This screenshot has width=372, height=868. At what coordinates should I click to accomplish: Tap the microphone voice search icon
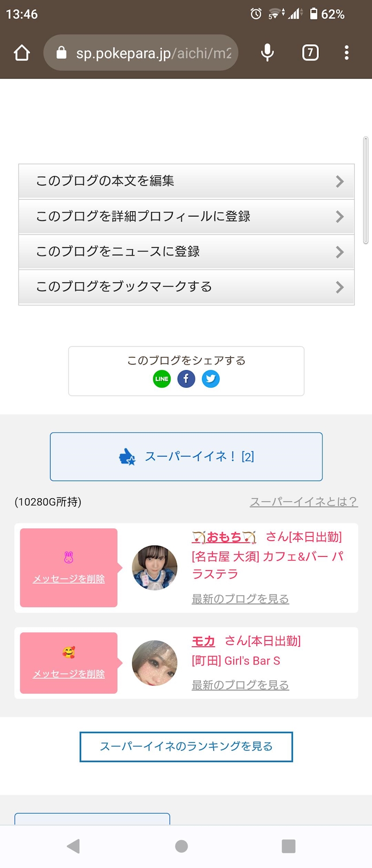pyautogui.click(x=267, y=53)
